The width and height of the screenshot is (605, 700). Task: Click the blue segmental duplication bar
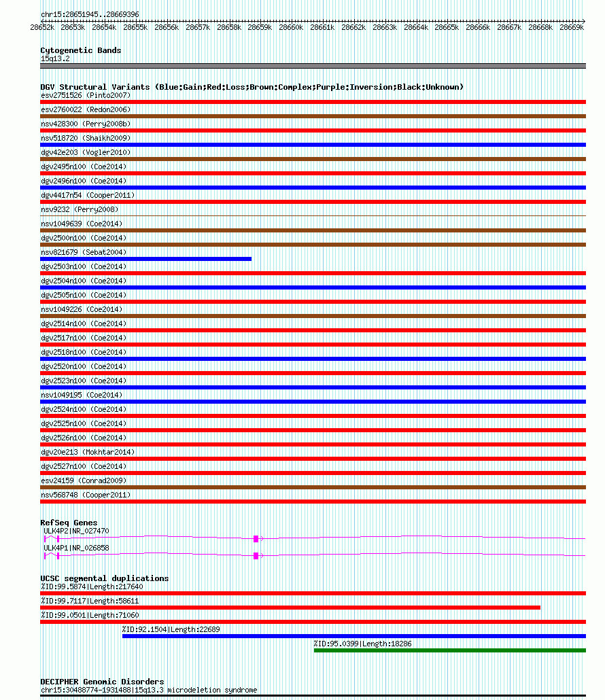coord(354,636)
